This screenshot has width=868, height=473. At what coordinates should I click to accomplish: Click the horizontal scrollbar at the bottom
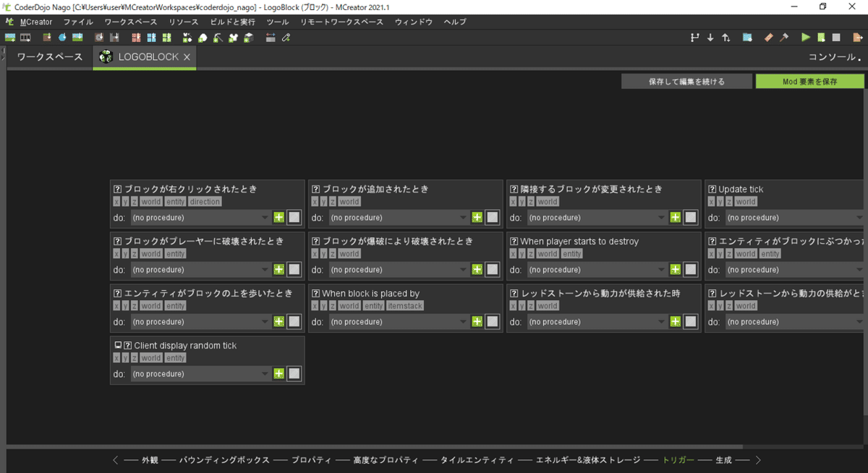click(x=362, y=446)
